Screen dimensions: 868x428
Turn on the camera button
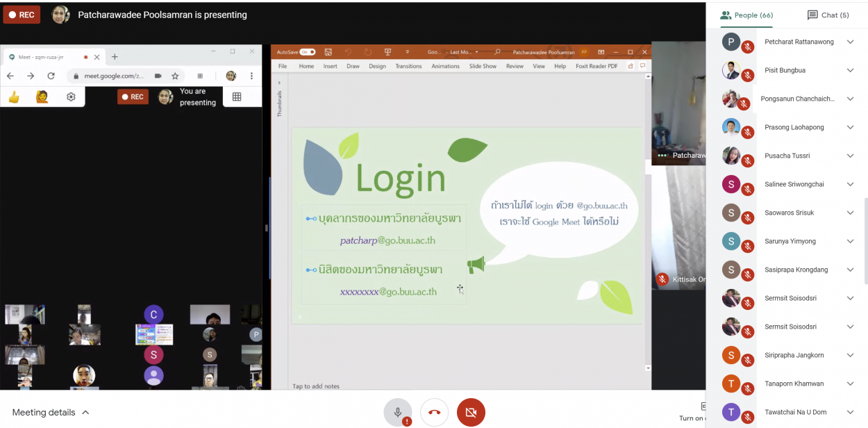pos(471,412)
